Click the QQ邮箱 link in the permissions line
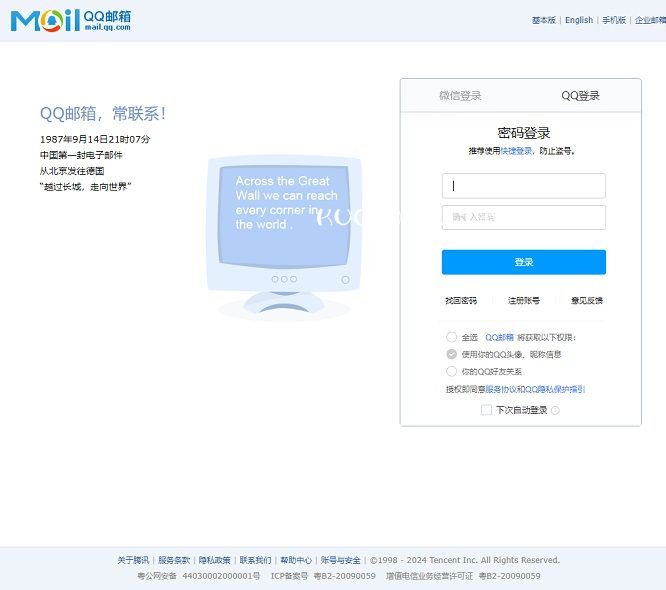 point(500,338)
